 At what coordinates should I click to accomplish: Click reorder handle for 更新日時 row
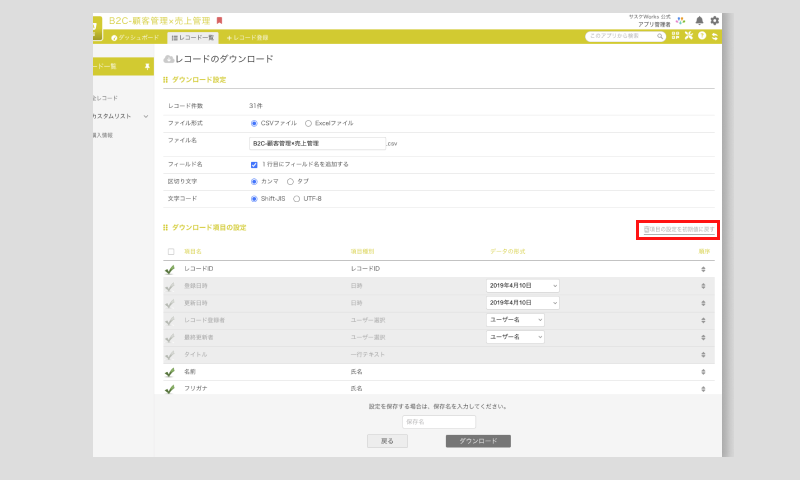[x=703, y=304]
